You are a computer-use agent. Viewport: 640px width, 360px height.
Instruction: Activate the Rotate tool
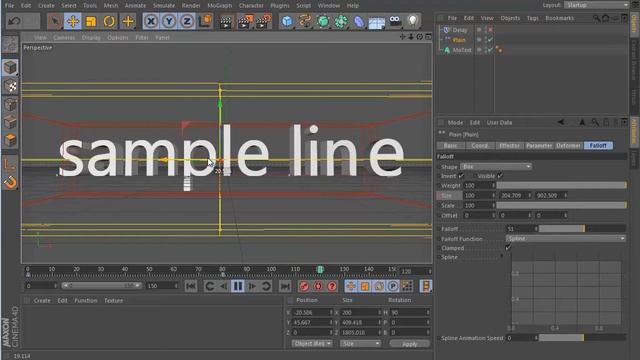tap(109, 21)
